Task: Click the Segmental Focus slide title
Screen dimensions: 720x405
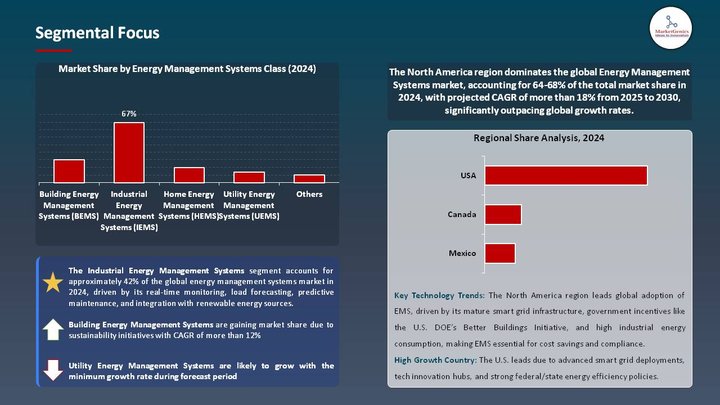Action: tap(97, 33)
